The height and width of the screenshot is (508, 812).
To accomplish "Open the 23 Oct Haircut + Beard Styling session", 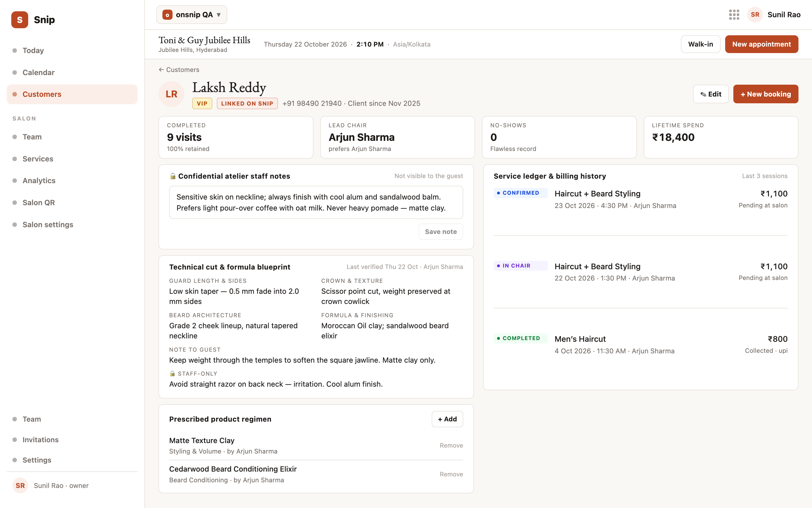I will coord(640,199).
